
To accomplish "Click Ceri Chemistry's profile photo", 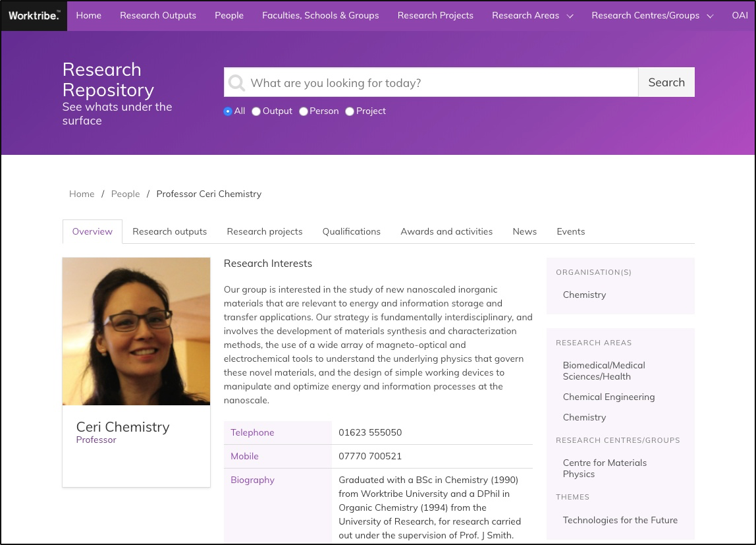I will [136, 331].
